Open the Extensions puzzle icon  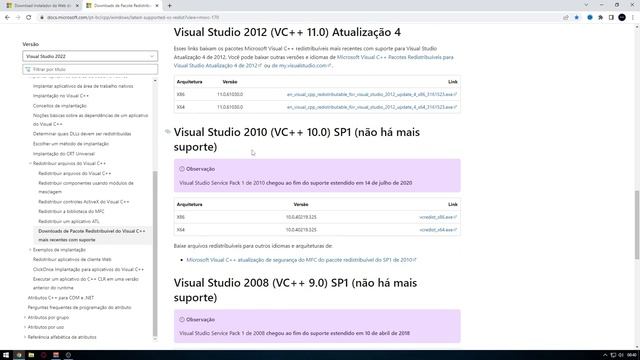tap(600, 18)
